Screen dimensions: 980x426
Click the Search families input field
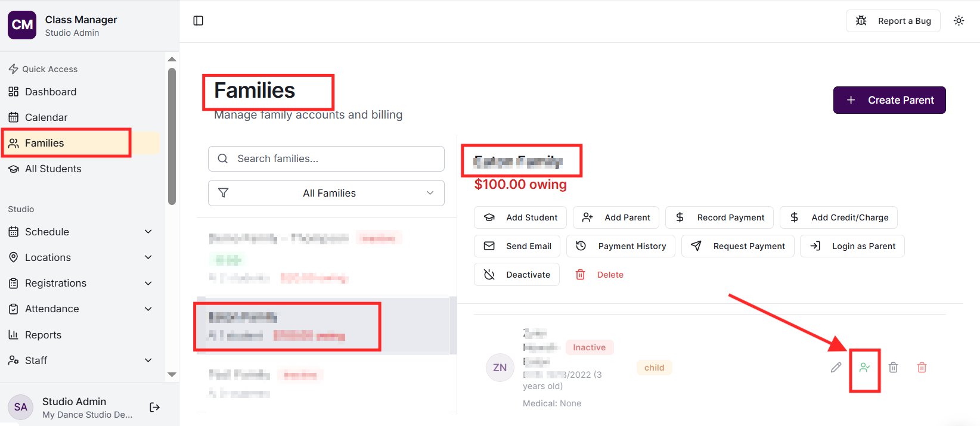[334, 158]
